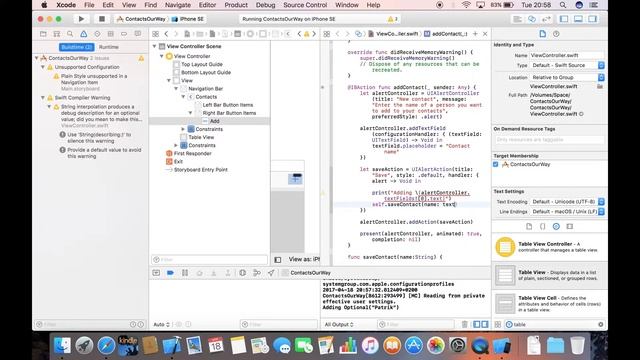Viewport: 640px width, 360px height.
Task: Select the Table View Controller library item
Action: [549, 247]
